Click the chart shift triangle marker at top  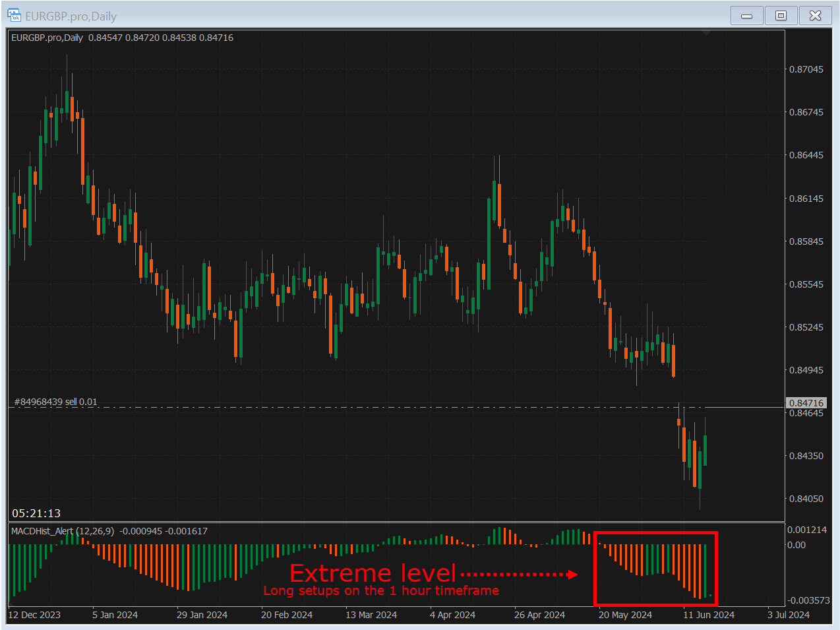click(x=706, y=32)
